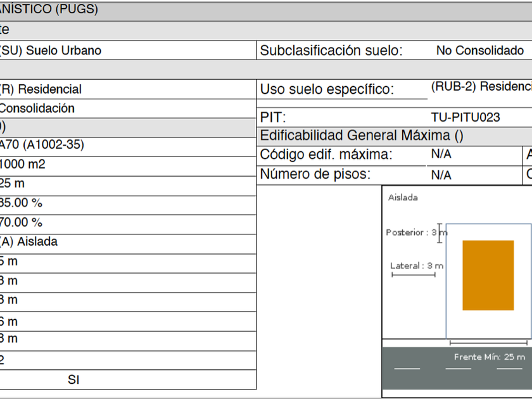Click the Posterior : 3 m diagram label
532x399 pixels.
tap(415, 232)
